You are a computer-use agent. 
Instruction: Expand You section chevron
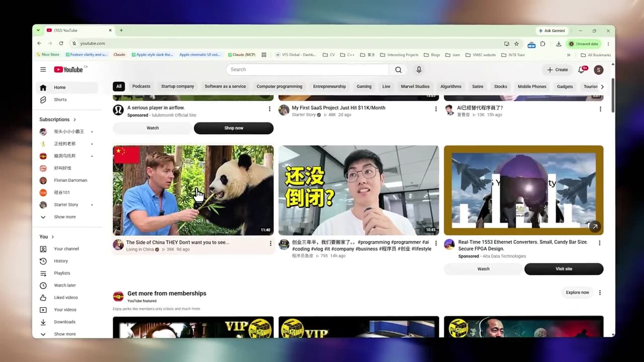[x=52, y=237]
